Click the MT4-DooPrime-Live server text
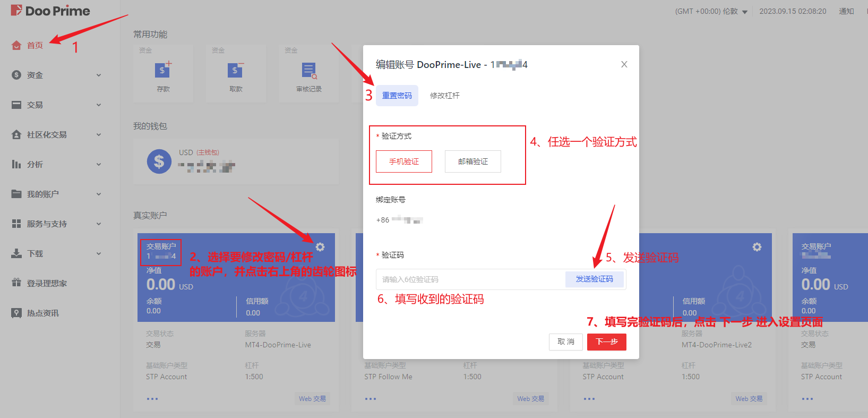This screenshot has height=418, width=868. pos(278,345)
